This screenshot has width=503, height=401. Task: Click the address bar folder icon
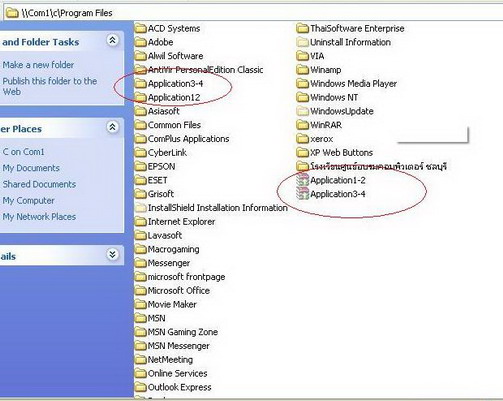[x=12, y=13]
